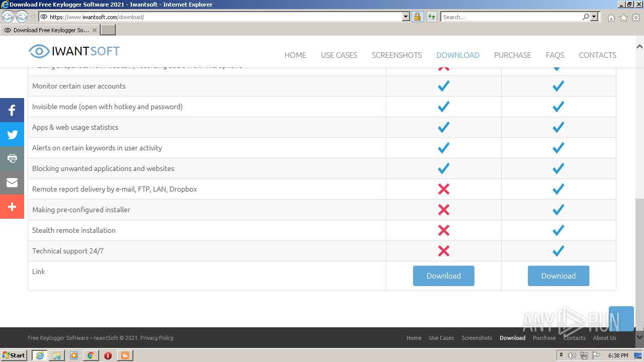Click the print sidebar icon

(12, 158)
